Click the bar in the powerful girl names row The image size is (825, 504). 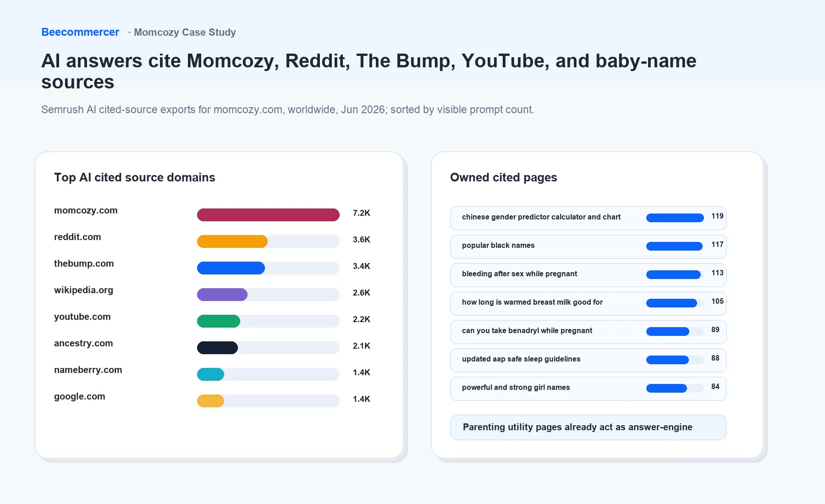pyautogui.click(x=666, y=389)
